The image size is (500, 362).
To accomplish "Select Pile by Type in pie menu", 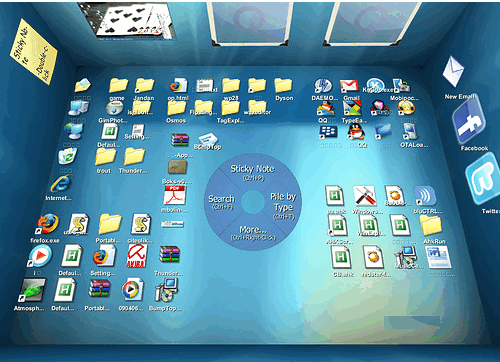I will (283, 205).
